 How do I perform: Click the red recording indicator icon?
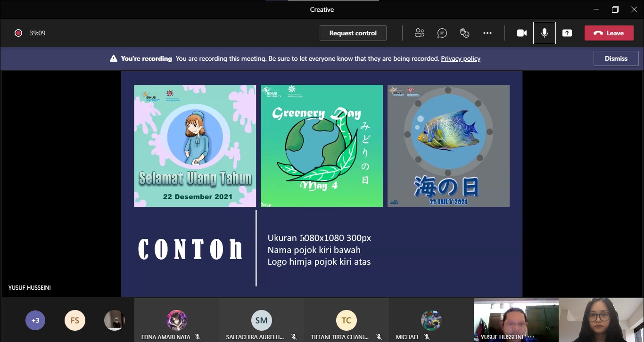tap(18, 33)
